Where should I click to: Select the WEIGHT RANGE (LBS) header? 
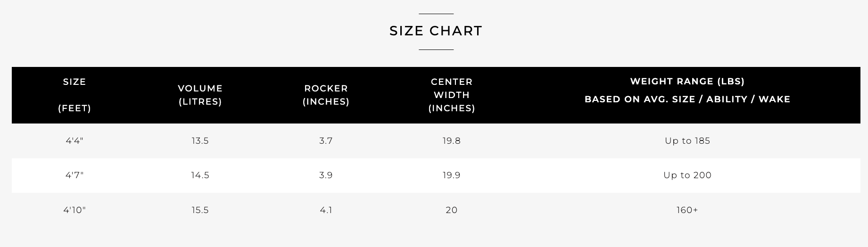click(x=687, y=81)
